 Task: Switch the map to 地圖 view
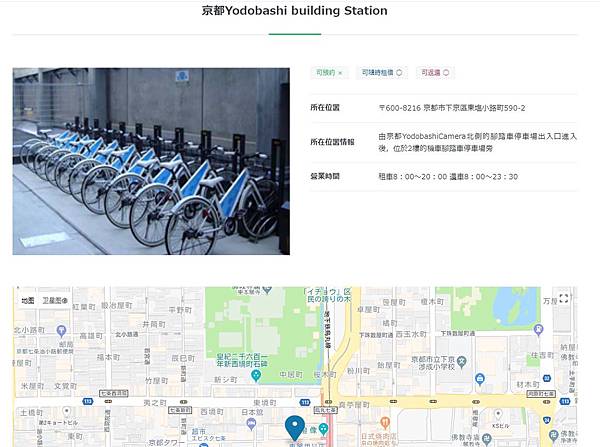coord(28,300)
